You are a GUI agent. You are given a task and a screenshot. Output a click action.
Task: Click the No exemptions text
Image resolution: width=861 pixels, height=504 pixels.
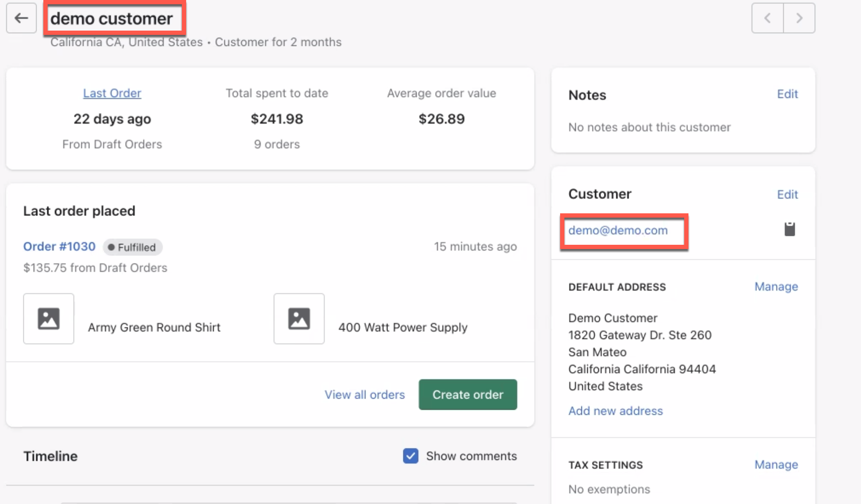pos(609,490)
